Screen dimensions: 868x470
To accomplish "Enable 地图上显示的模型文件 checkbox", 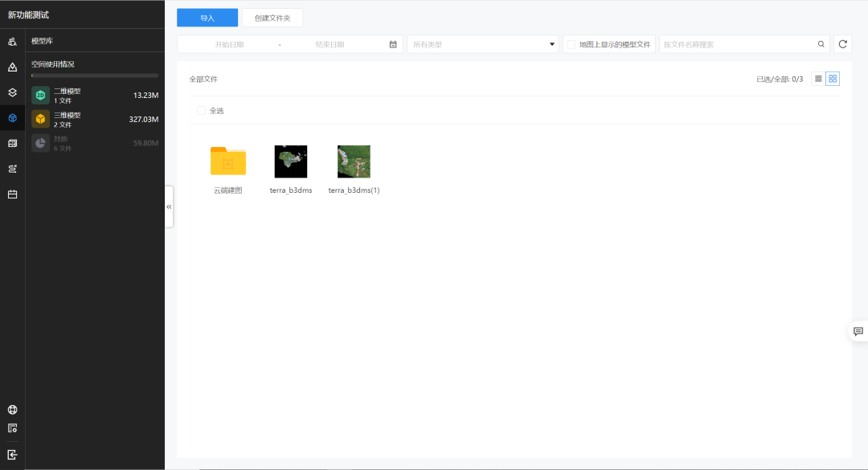I will (571, 44).
